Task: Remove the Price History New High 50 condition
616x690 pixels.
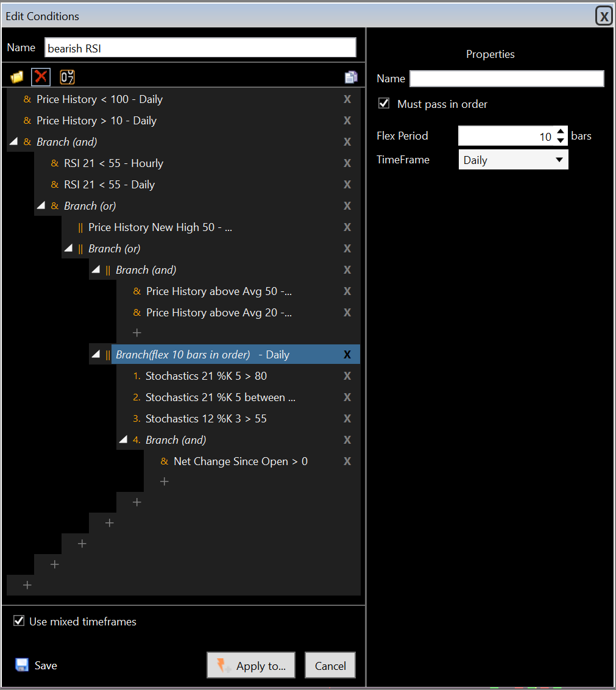Action: coord(347,227)
